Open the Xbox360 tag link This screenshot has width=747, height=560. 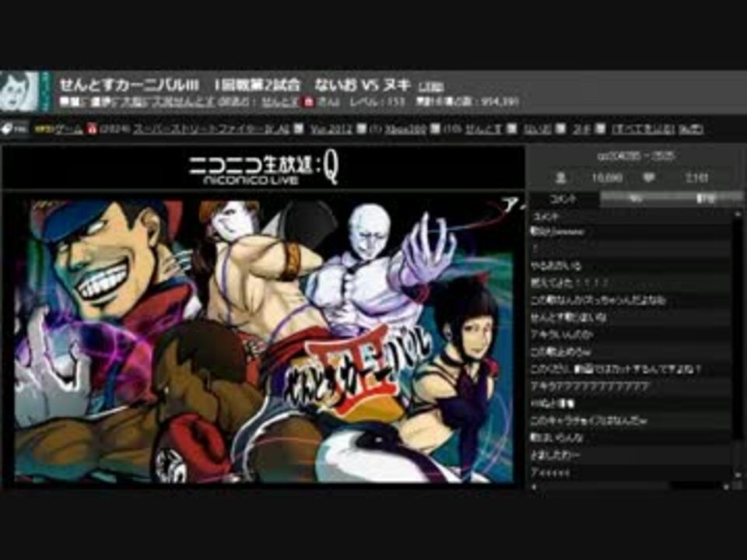405,129
